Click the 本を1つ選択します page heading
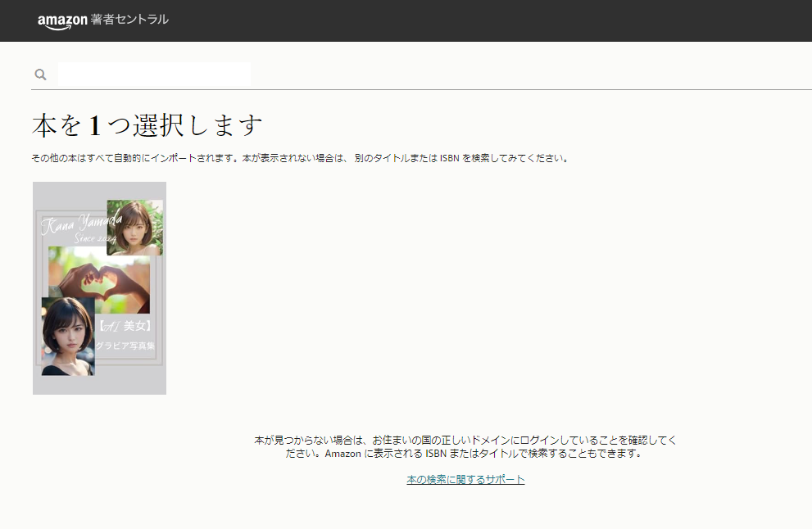This screenshot has height=529, width=812. 147,125
